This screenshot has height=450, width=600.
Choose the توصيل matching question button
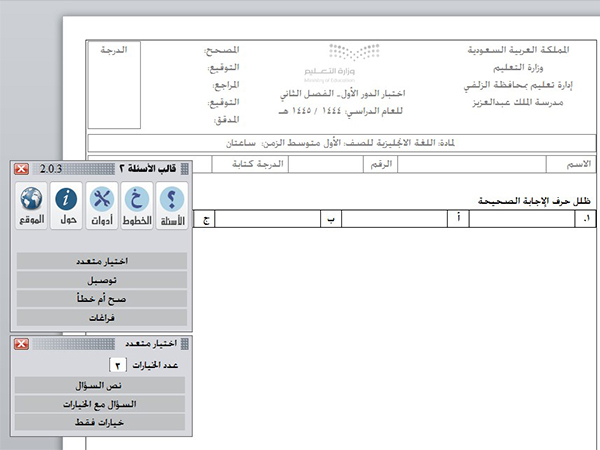click(101, 280)
